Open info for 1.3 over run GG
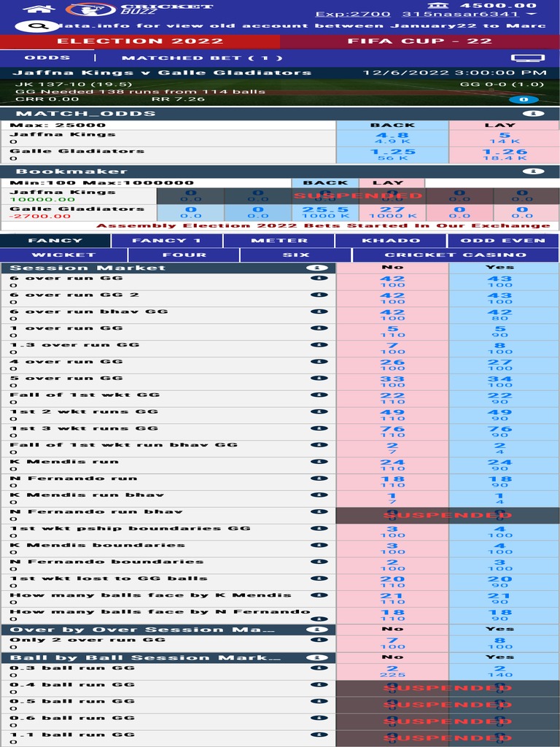Image resolution: width=560 pixels, height=747 pixels. [x=319, y=345]
